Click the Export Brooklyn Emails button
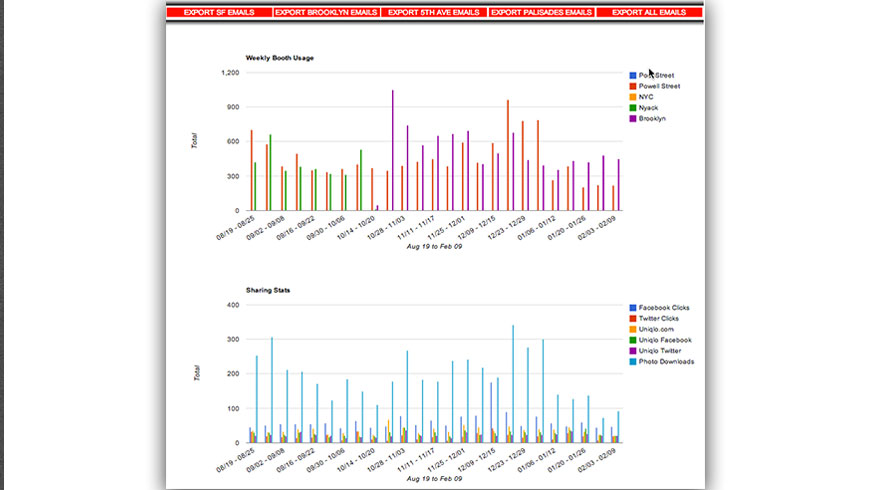Image resolution: width=870 pixels, height=490 pixels. click(326, 12)
